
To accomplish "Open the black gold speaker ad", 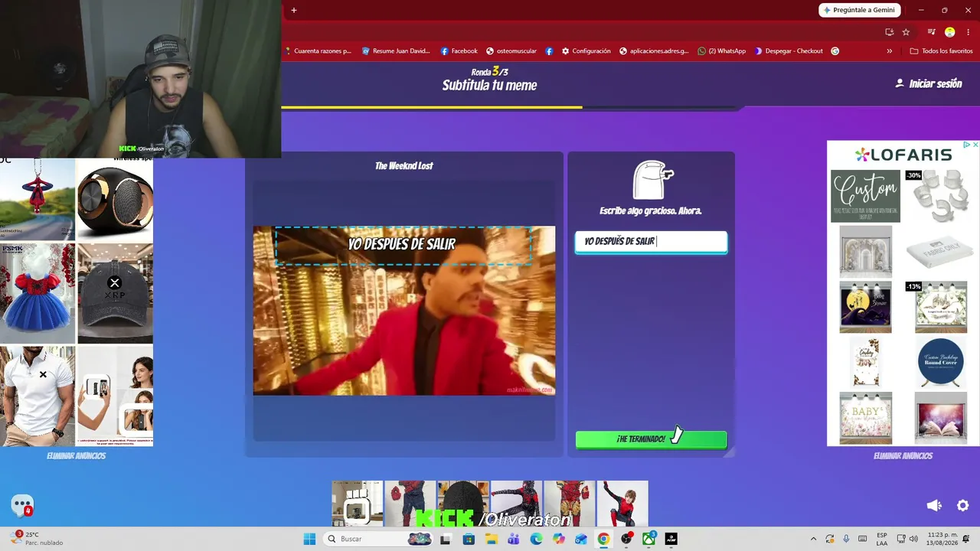I will [x=115, y=199].
